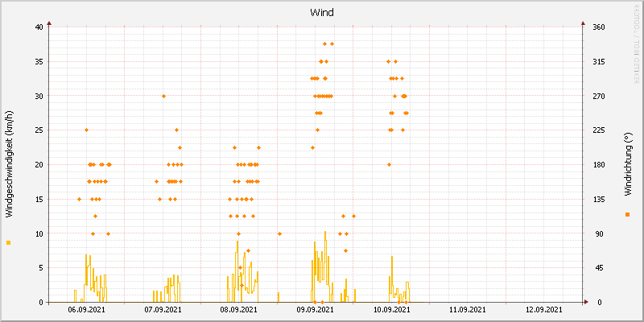Screen dimensions: 644x322
Task: Click right axis value 135
Action: tap(599, 199)
